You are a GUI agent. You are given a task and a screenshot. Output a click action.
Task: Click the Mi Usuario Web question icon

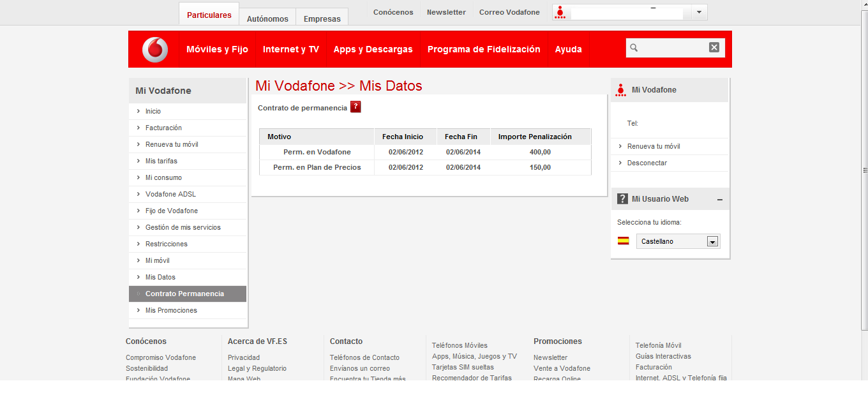tap(622, 199)
